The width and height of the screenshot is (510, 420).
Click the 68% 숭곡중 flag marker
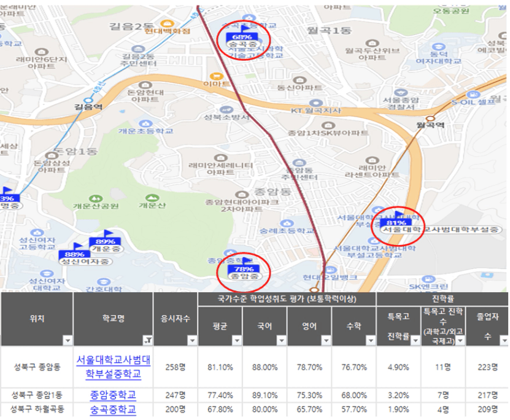tap(242, 37)
